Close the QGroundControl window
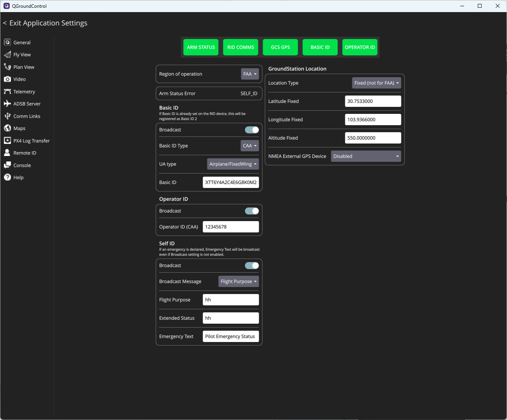 click(498, 6)
